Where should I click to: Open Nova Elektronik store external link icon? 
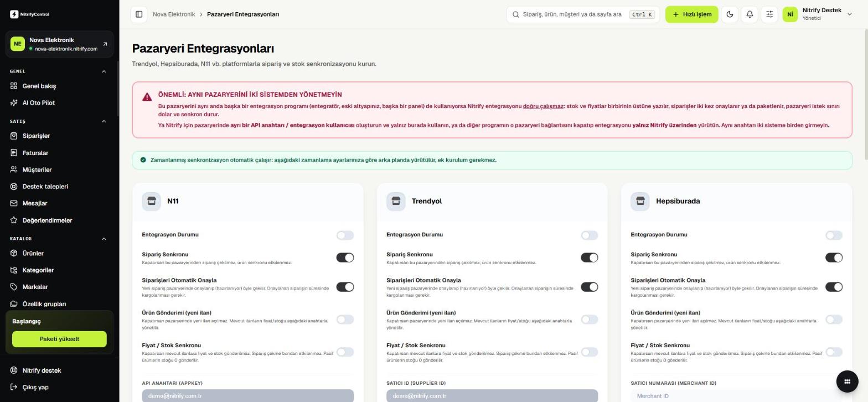pos(105,44)
